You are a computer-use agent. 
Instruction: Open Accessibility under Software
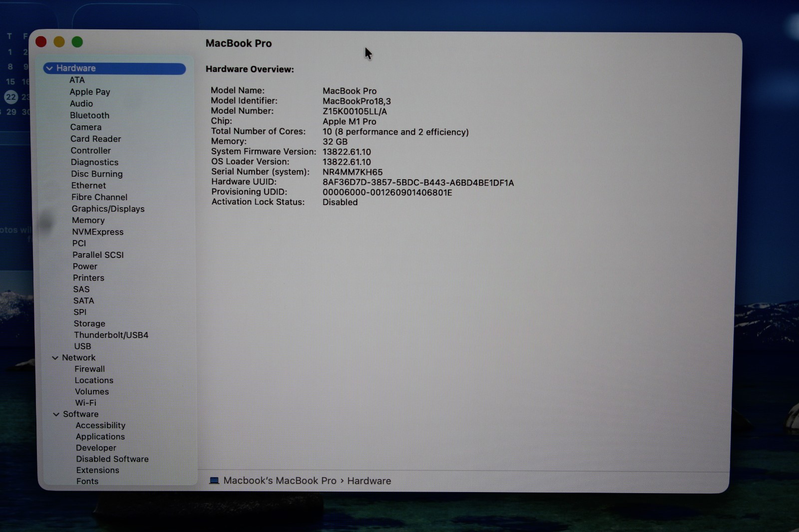tap(100, 425)
